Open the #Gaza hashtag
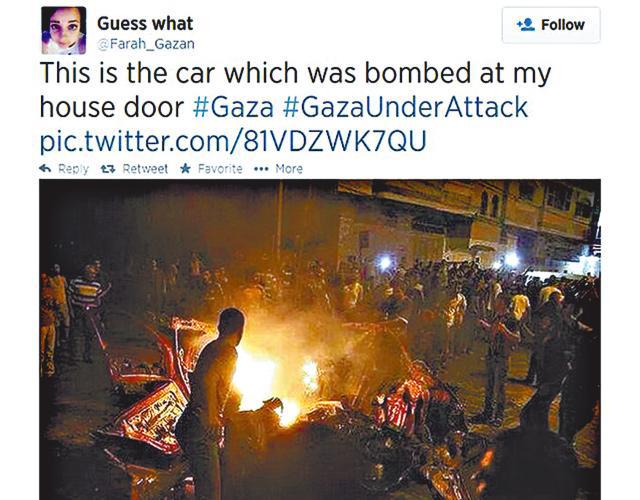 point(233,107)
